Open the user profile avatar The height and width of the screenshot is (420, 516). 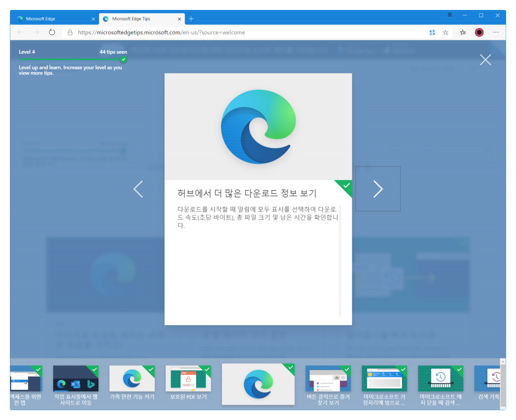click(479, 33)
